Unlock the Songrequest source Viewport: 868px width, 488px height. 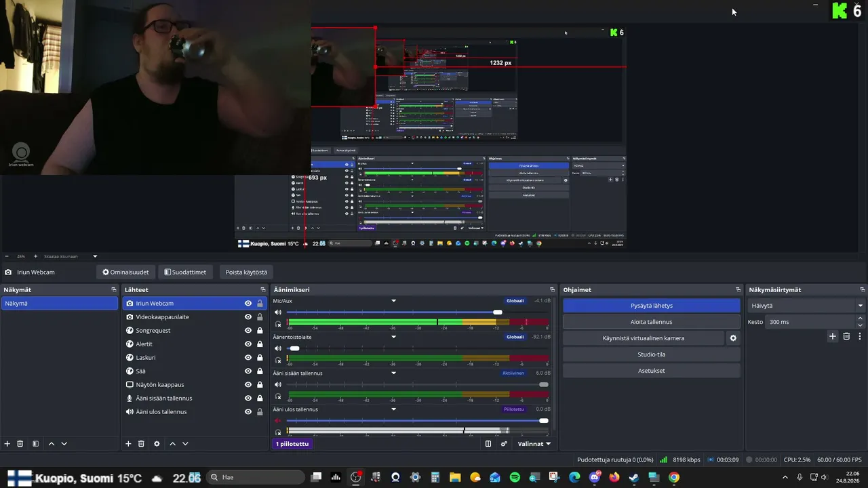(x=260, y=331)
